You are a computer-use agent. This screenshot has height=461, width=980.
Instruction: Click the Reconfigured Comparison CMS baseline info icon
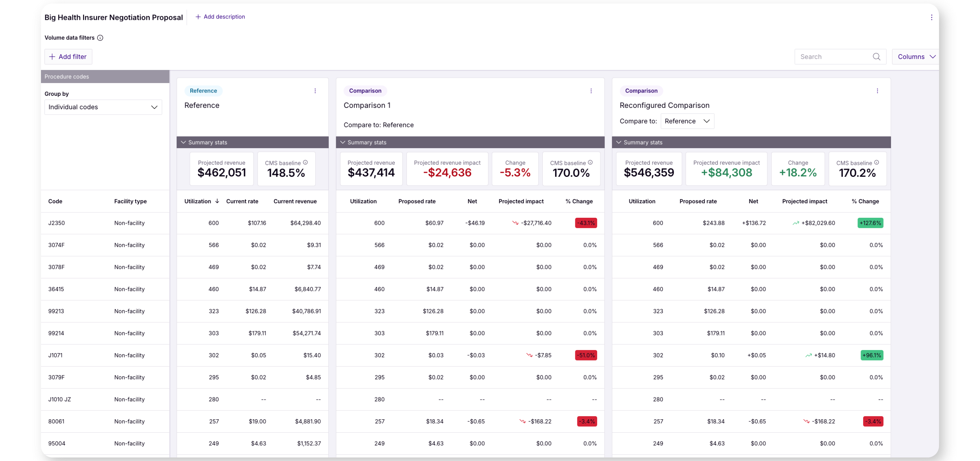(877, 162)
